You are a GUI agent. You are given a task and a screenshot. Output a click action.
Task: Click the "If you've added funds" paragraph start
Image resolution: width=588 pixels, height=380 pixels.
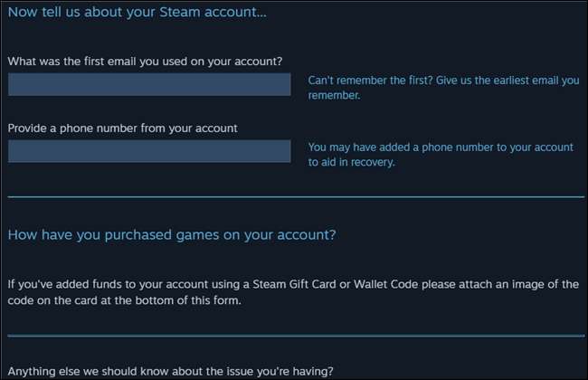click(54, 284)
